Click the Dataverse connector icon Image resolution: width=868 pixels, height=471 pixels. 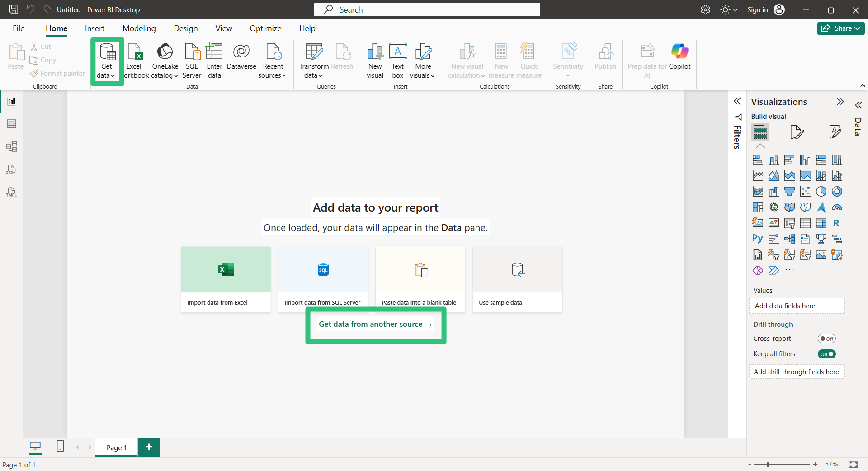pyautogui.click(x=241, y=57)
